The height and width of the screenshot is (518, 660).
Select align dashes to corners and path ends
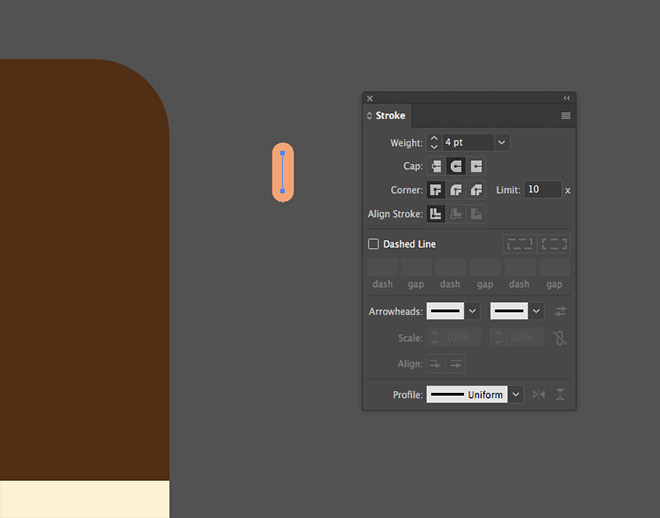pos(554,244)
